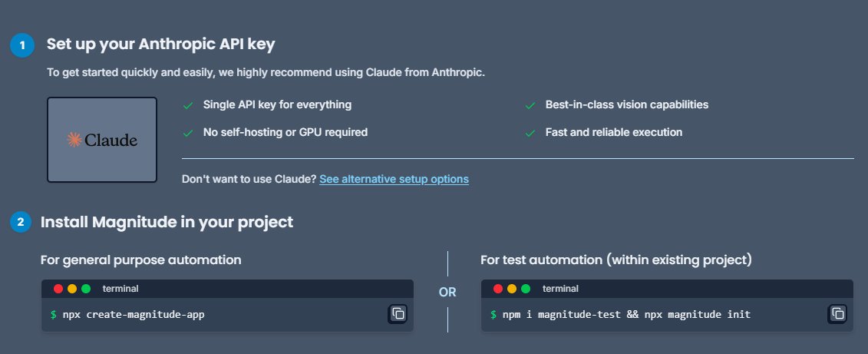Image resolution: width=868 pixels, height=354 pixels.
Task: Click green dot on left terminal
Action: click(86, 289)
